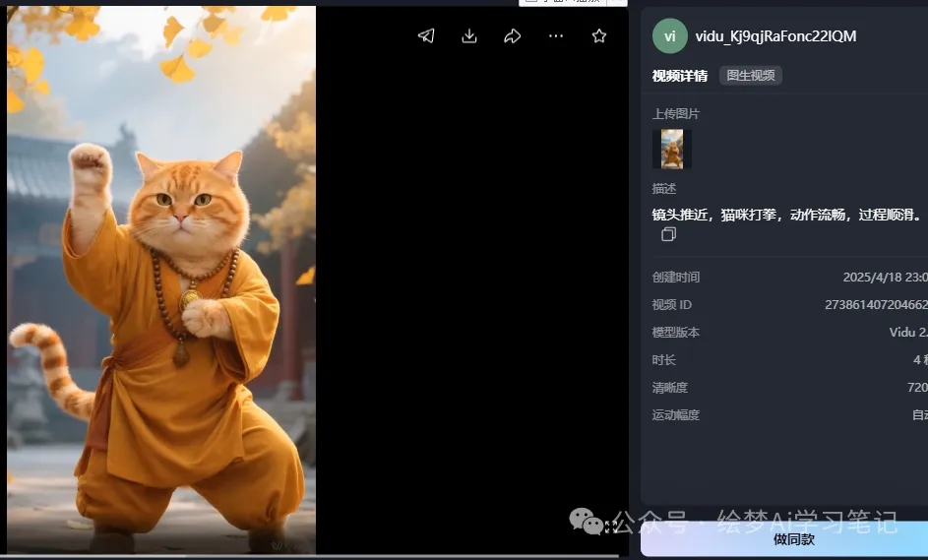
Task: Click the send paper-plane icon
Action: (426, 36)
